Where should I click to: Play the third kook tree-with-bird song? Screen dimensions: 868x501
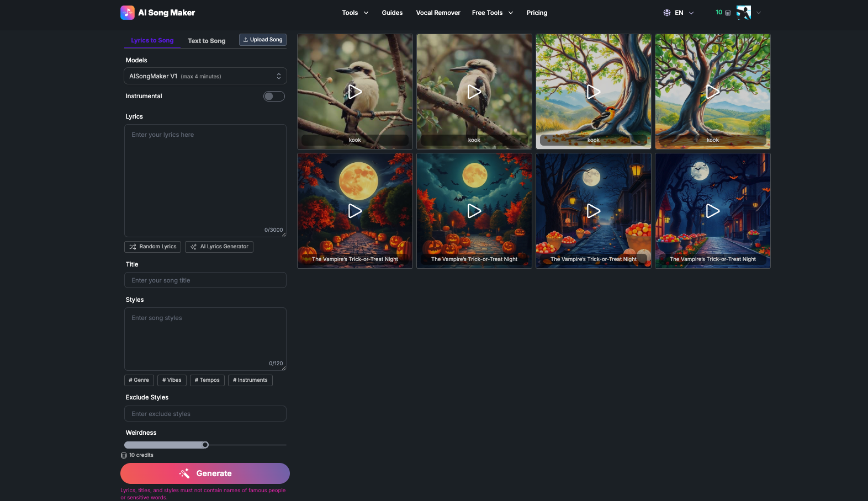click(594, 92)
